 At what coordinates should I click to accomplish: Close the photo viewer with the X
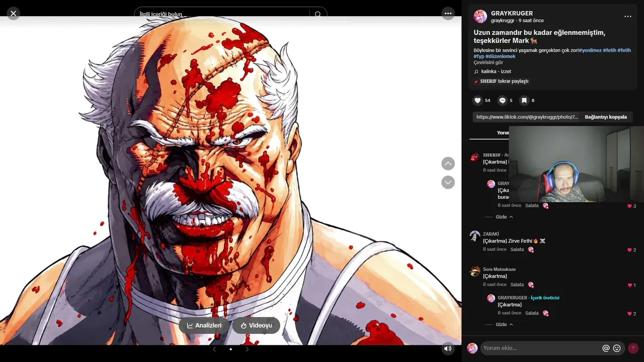(14, 14)
